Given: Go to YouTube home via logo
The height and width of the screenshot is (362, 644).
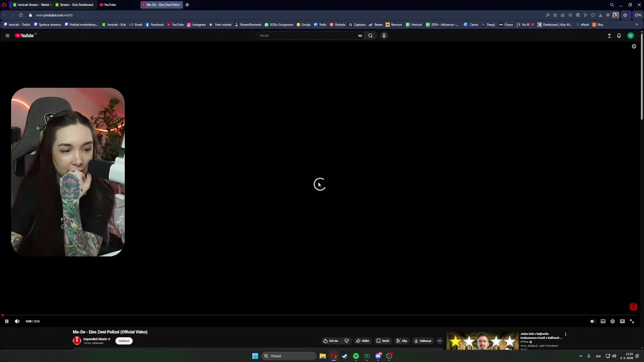Looking at the screenshot, I should click(24, 36).
